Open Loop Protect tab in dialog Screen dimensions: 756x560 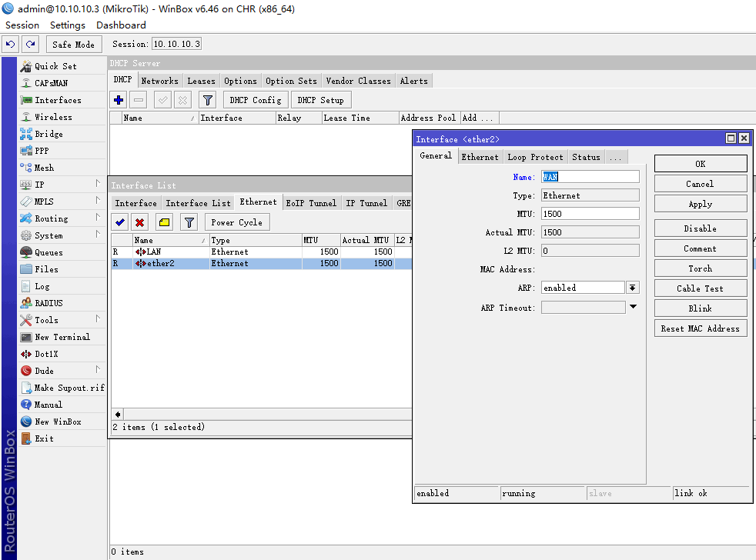[x=535, y=157]
